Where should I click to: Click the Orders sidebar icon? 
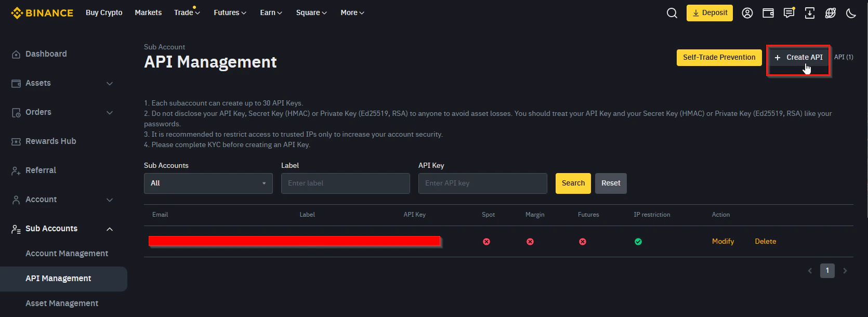(16, 112)
